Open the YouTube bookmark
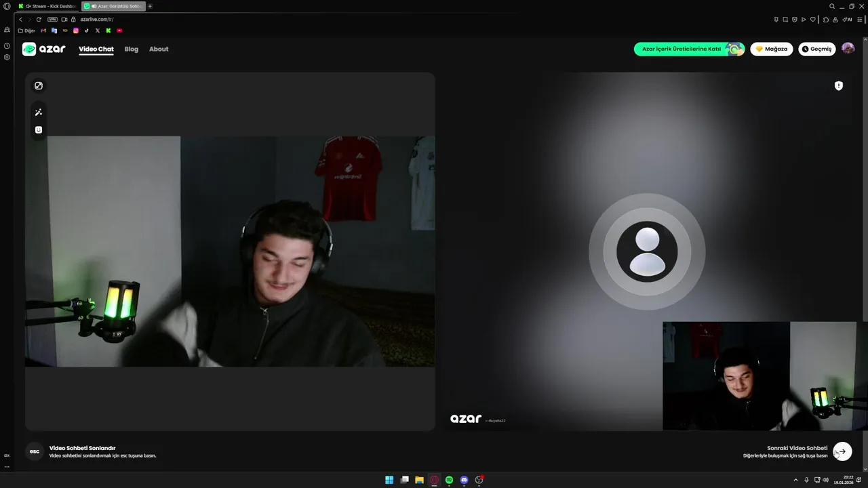Screen dimensions: 868x488 point(119,30)
